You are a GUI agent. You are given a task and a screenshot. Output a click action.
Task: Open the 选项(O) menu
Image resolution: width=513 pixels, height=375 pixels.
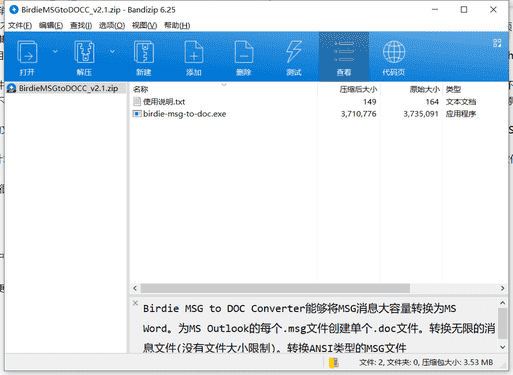112,25
